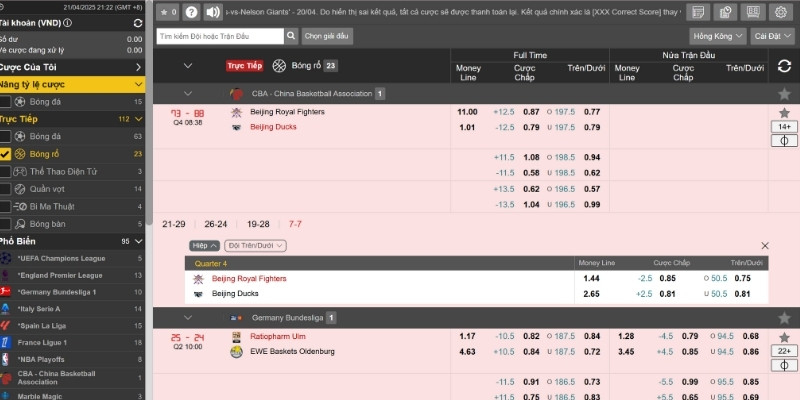Tick the Bóng bàn checkbox
The height and width of the screenshot is (400, 800).
[x=5, y=223]
